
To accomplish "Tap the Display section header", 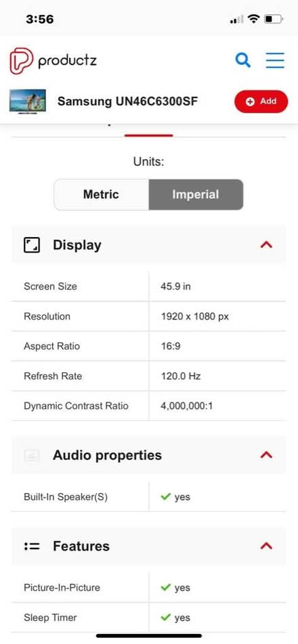I will click(148, 244).
